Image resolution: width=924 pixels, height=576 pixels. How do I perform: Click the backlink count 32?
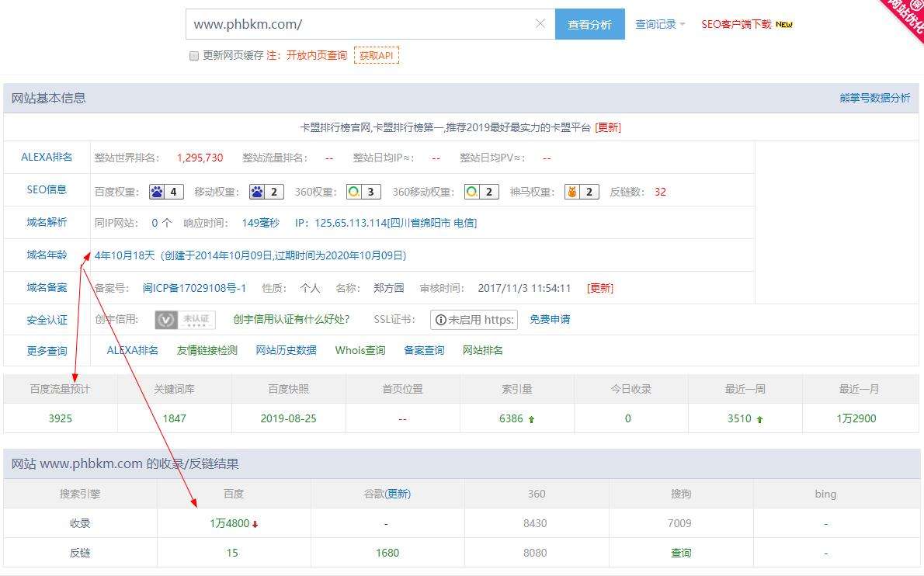coord(660,192)
